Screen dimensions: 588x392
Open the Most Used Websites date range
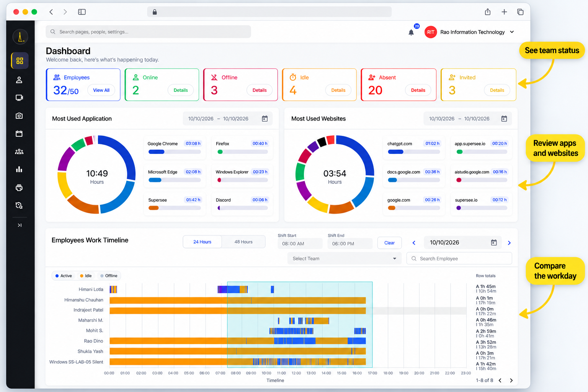(x=467, y=119)
